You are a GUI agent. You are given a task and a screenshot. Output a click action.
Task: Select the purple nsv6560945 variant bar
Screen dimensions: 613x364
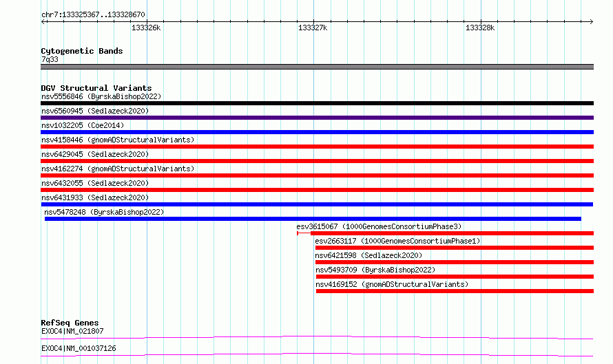point(317,118)
